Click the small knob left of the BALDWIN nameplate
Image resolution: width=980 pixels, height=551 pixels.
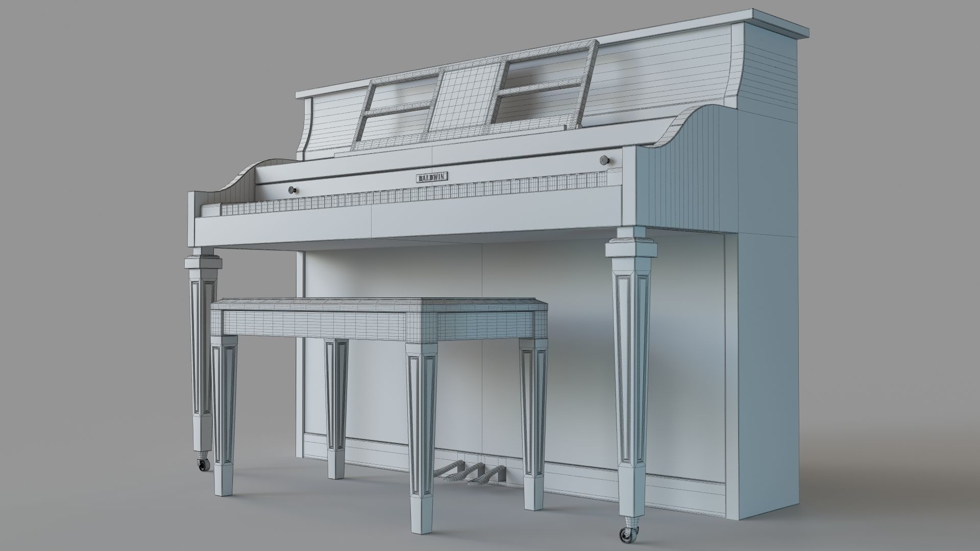[293, 190]
